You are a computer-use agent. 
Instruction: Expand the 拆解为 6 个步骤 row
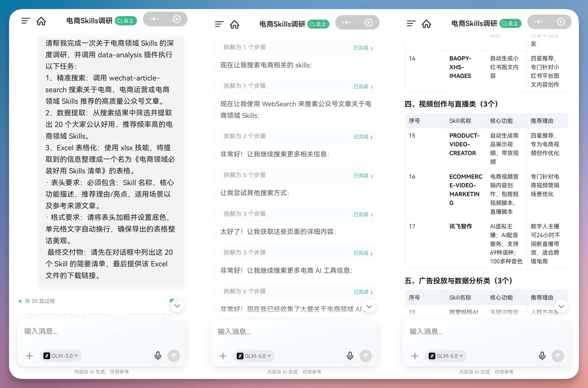(x=298, y=292)
